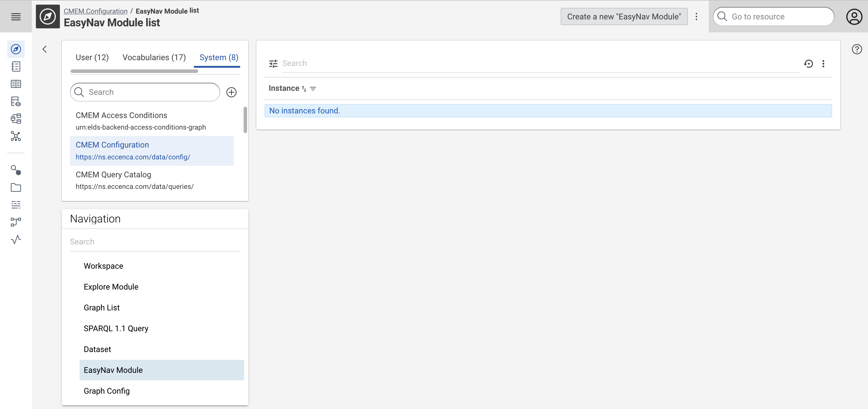Click the dashboard/home icon in sidebar
This screenshot has height=409, width=868.
coord(16,49)
